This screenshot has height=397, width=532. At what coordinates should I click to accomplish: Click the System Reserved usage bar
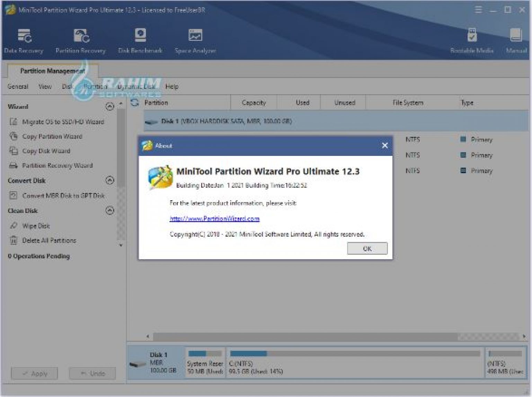click(x=205, y=353)
